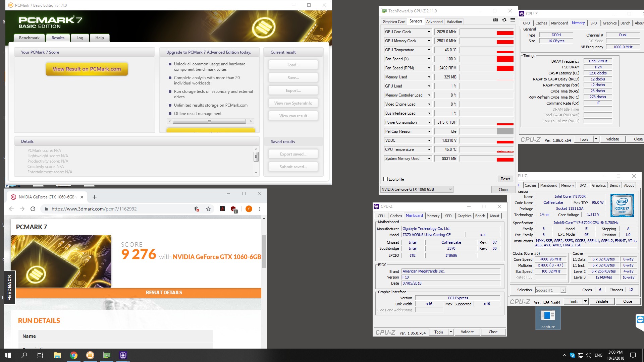Switch to CPU-Z via taskbar icon

123,355
